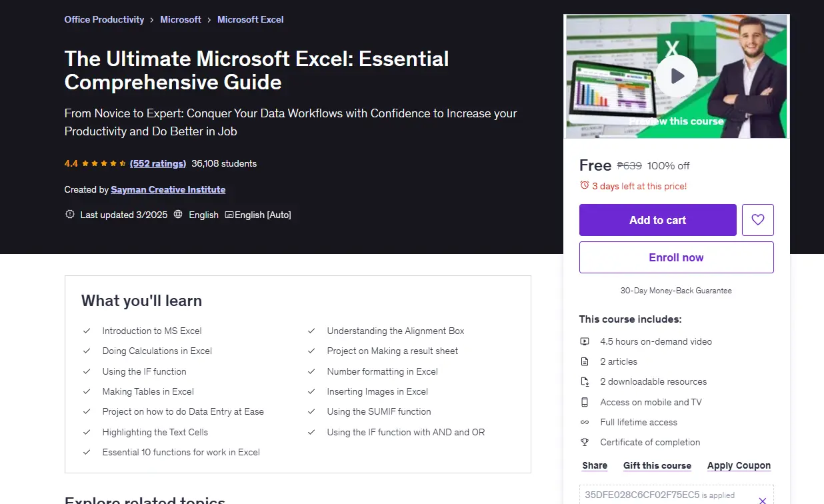
Task: Click Apply Coupon
Action: [x=739, y=465]
